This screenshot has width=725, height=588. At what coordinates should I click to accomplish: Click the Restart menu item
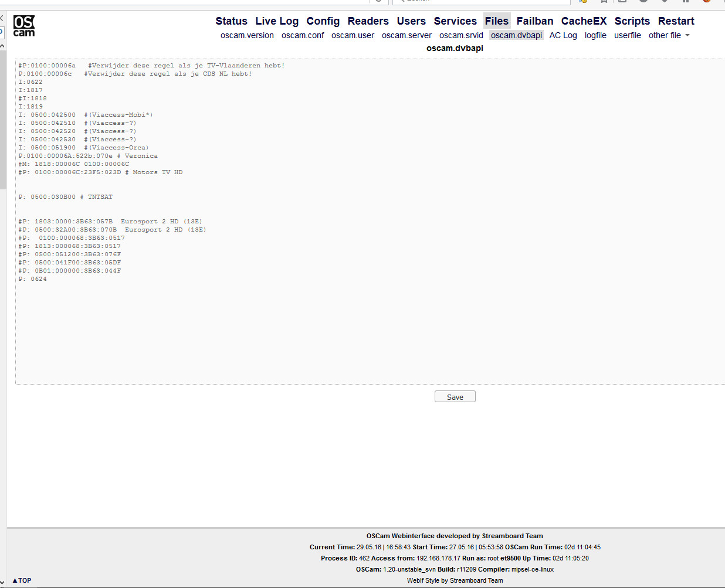(x=676, y=21)
